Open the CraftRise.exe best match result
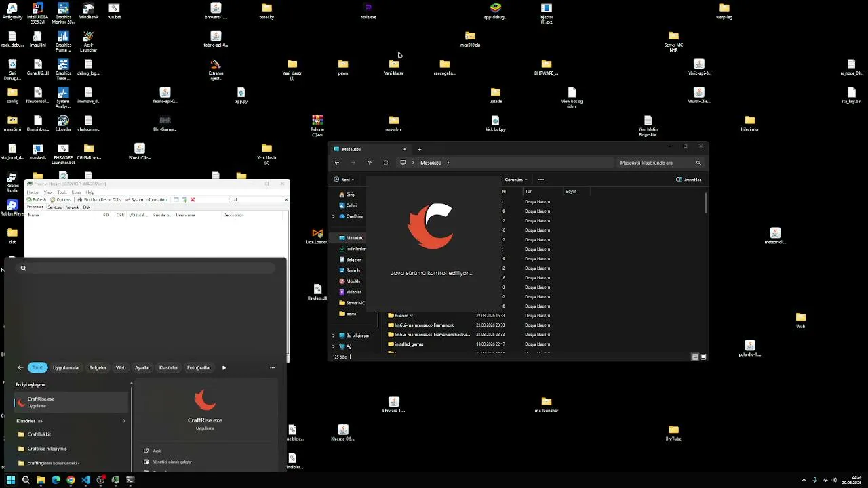 [x=71, y=402]
